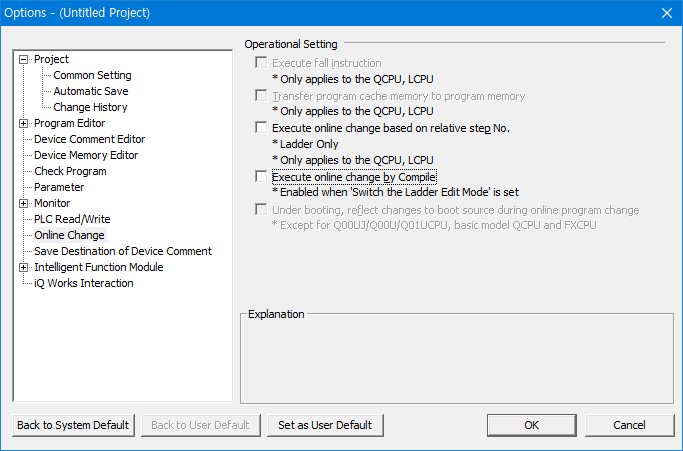The width and height of the screenshot is (683, 451).
Task: Click the Operational Setting heading
Action: point(291,44)
